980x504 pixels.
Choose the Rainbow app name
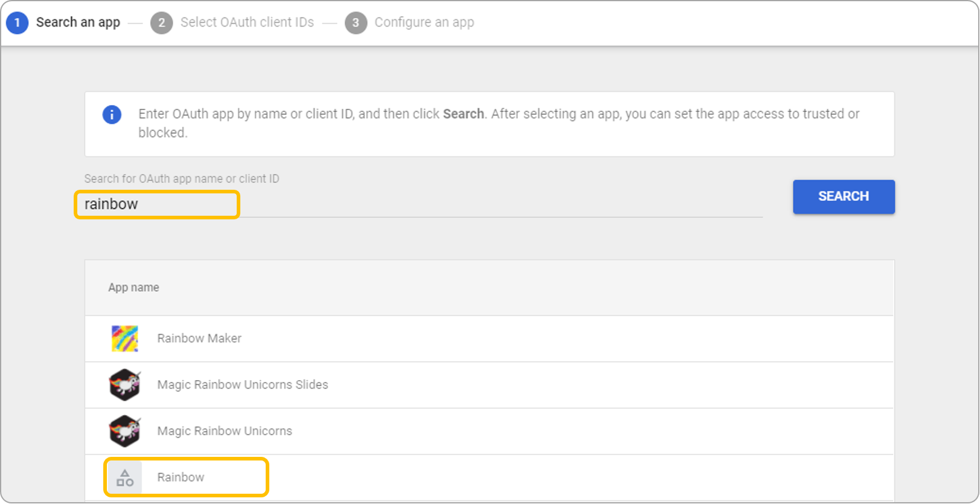click(x=181, y=477)
